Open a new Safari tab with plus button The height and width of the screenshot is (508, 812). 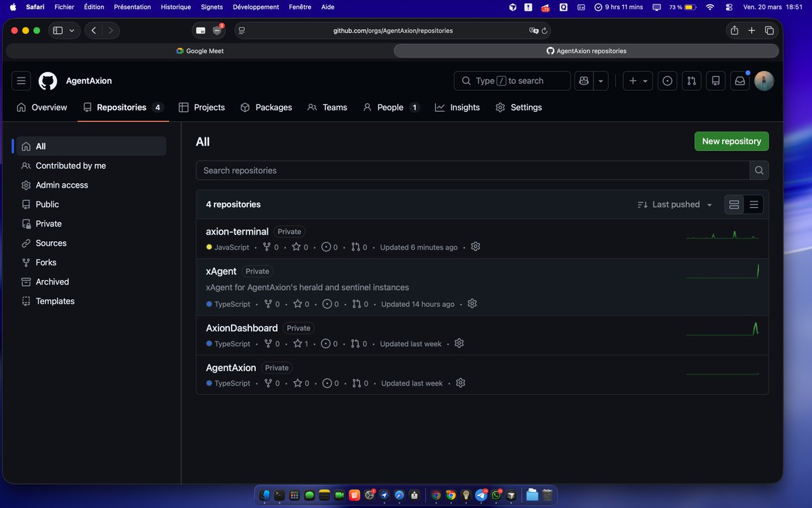pos(752,30)
